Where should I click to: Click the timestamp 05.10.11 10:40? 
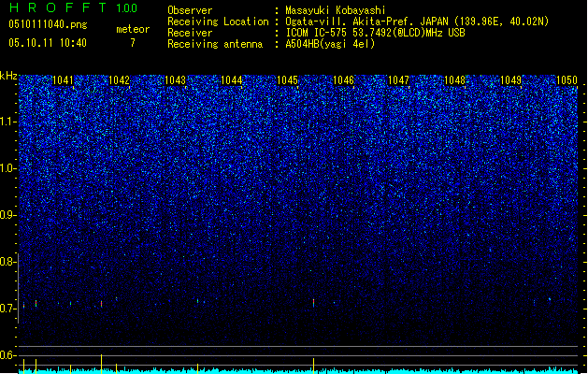coord(48,43)
